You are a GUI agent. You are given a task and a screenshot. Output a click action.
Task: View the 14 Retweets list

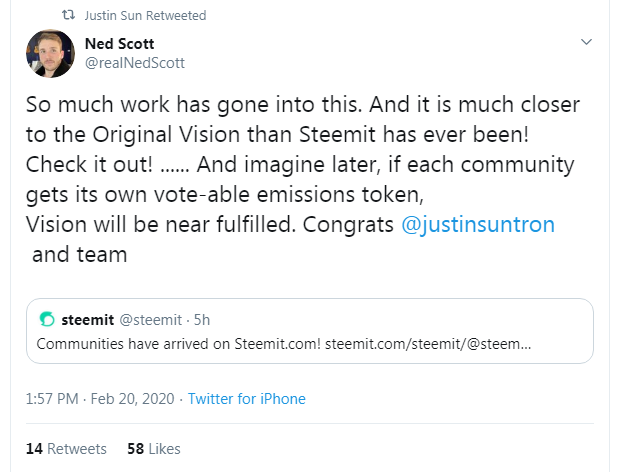click(66, 449)
